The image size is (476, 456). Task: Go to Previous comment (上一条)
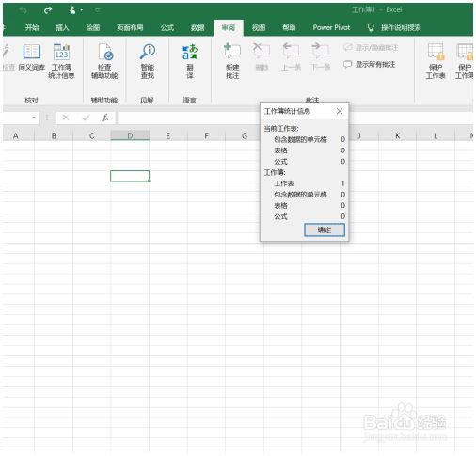[291, 57]
